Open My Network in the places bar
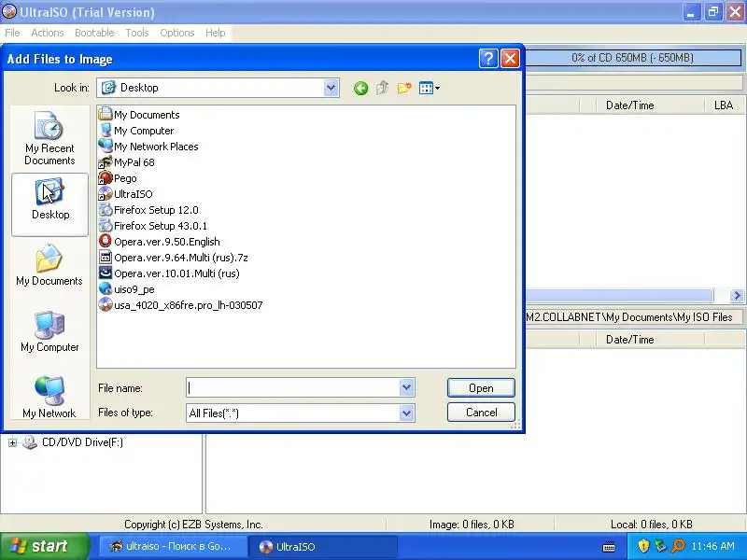The height and width of the screenshot is (560, 747). tap(50, 398)
